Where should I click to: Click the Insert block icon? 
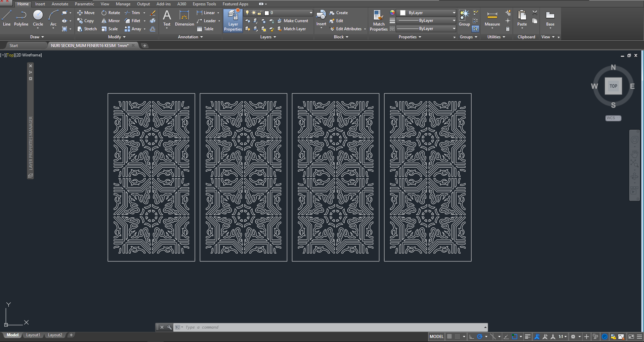point(321,15)
